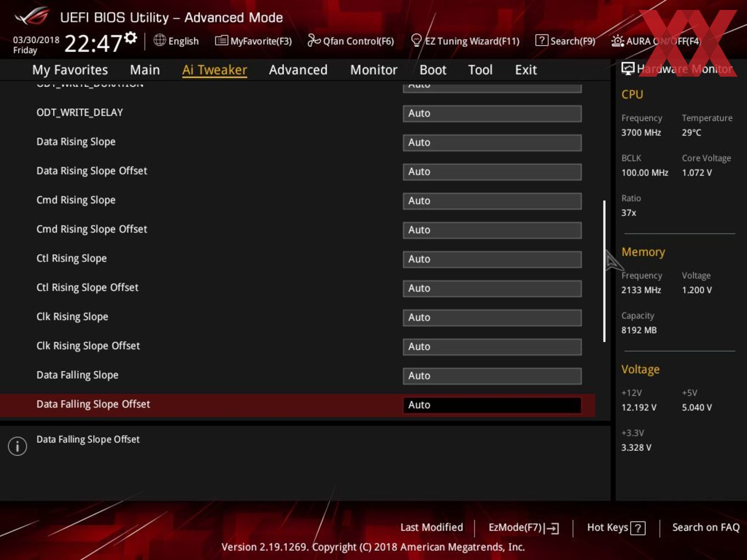Click the info icon in help panel
Viewport: 747px width, 560px height.
[18, 446]
